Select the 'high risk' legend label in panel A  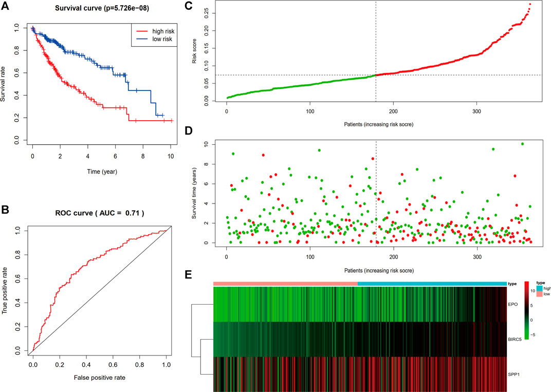[x=163, y=31]
